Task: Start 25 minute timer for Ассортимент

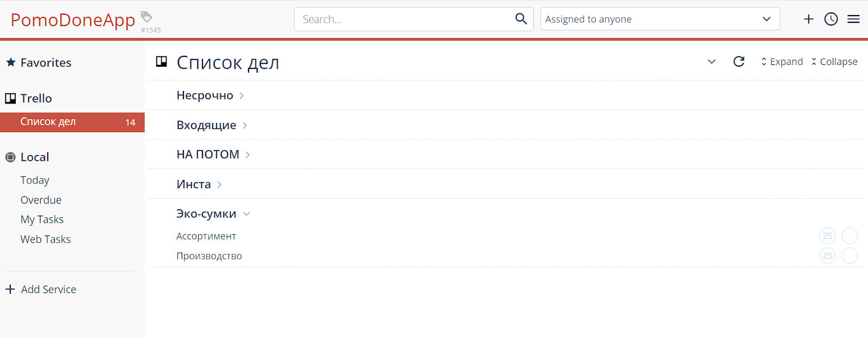Action: [x=827, y=236]
